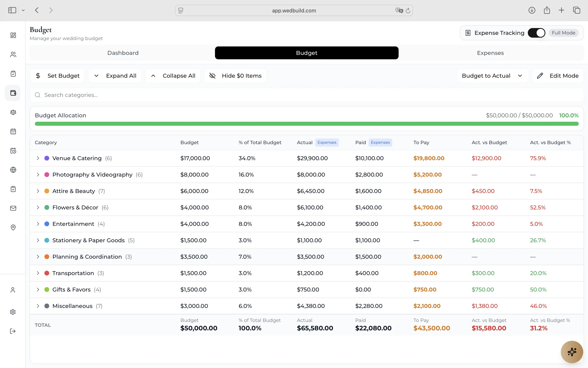Open the sparkle AI assistant button

[572, 352]
